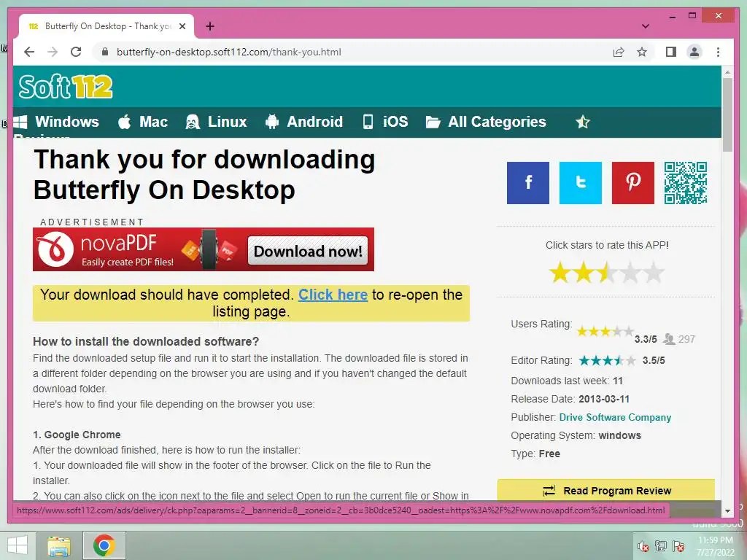Rate the app one star
The width and height of the screenshot is (747, 560).
coord(560,273)
